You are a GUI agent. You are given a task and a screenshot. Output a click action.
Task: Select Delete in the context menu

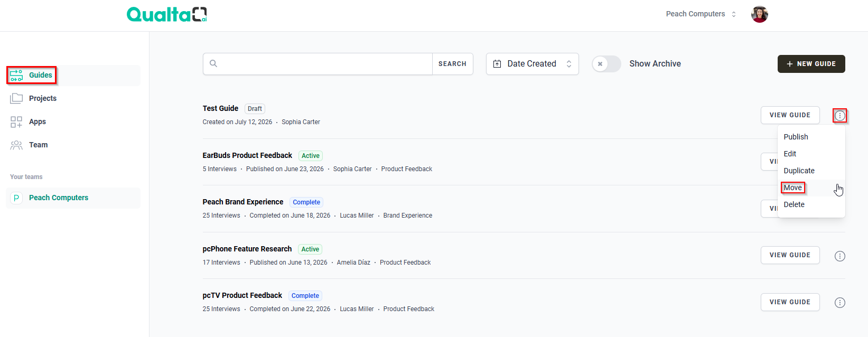pos(811,204)
